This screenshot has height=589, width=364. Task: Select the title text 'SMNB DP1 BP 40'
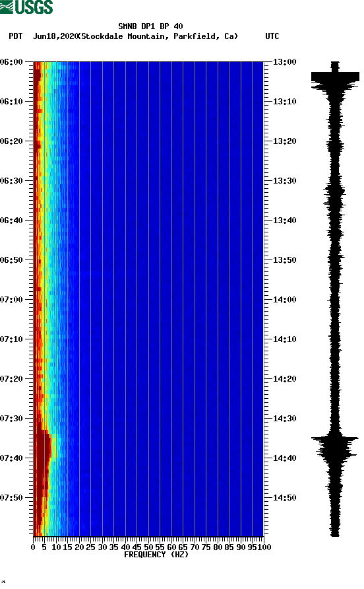click(x=150, y=26)
